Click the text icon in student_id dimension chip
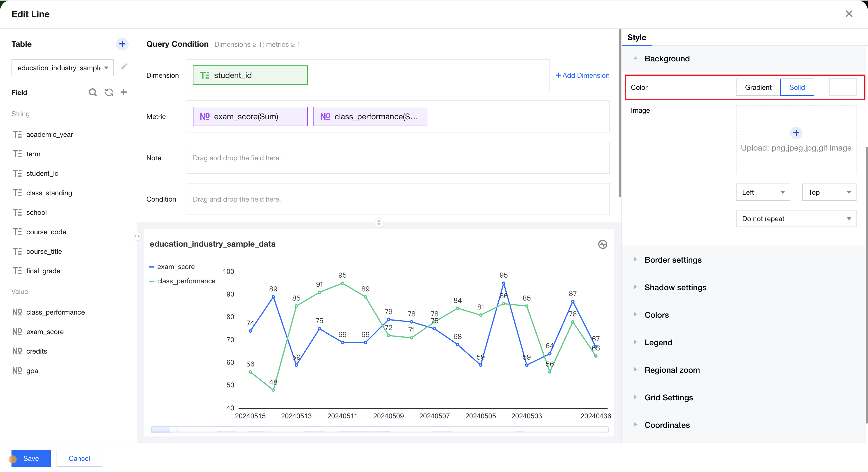Image resolution: width=868 pixels, height=472 pixels. click(x=205, y=75)
